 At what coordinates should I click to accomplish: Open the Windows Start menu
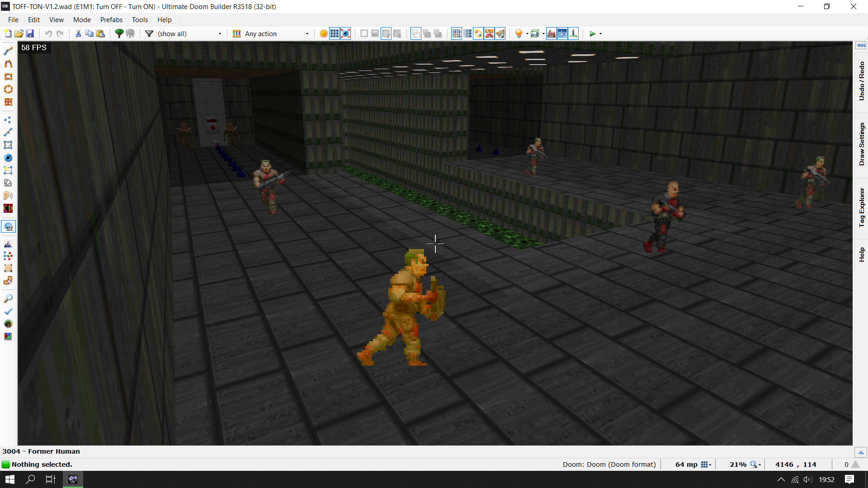[10, 479]
